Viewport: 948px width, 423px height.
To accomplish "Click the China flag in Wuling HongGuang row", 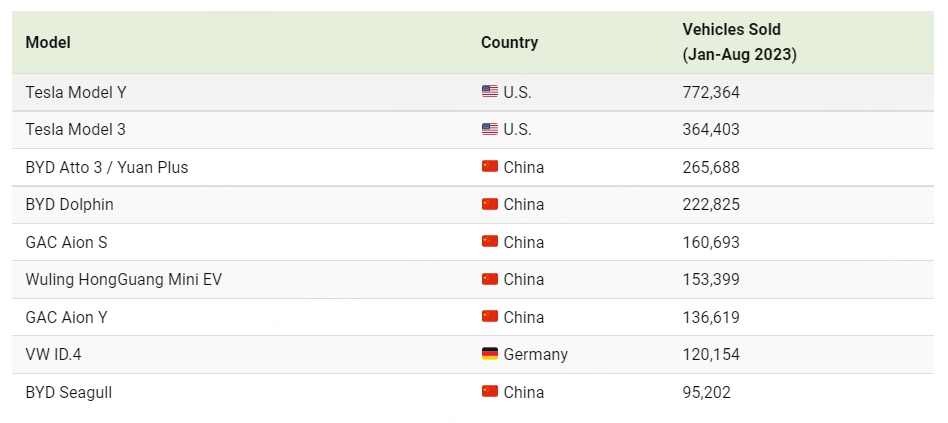I will pyautogui.click(x=490, y=279).
